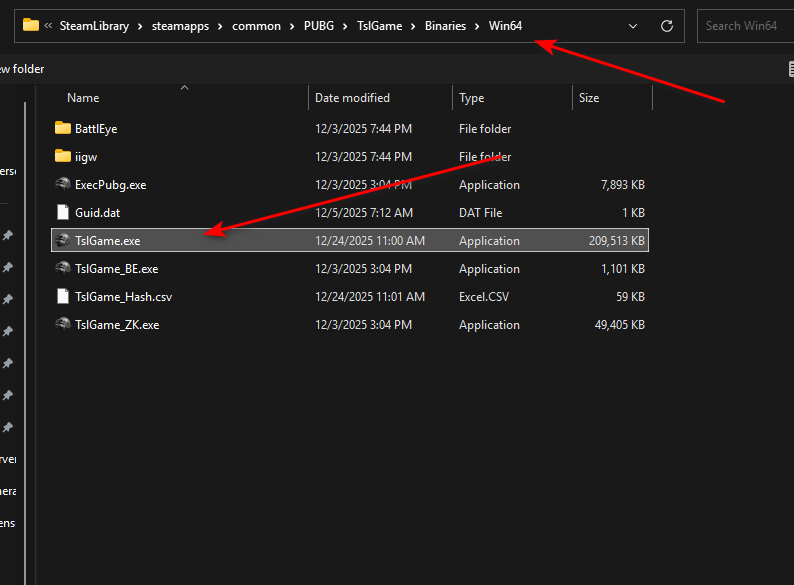Screen dimensions: 794x585
Task: Click the 12/24/2025 11:00 AM date cell
Action: (370, 241)
